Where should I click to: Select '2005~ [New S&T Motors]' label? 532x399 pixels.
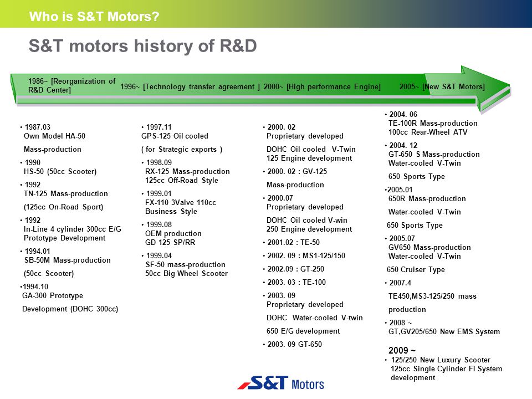(x=442, y=87)
